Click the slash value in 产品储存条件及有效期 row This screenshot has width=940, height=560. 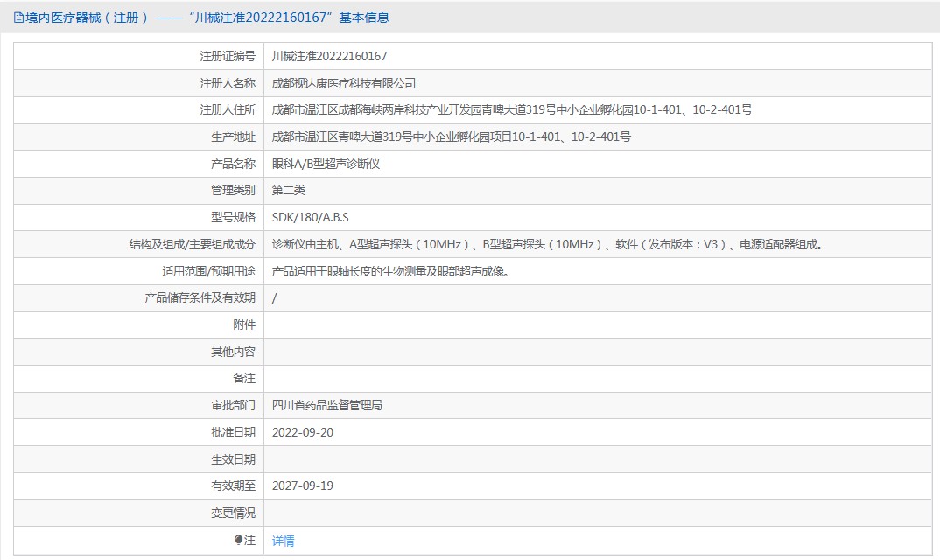275,298
